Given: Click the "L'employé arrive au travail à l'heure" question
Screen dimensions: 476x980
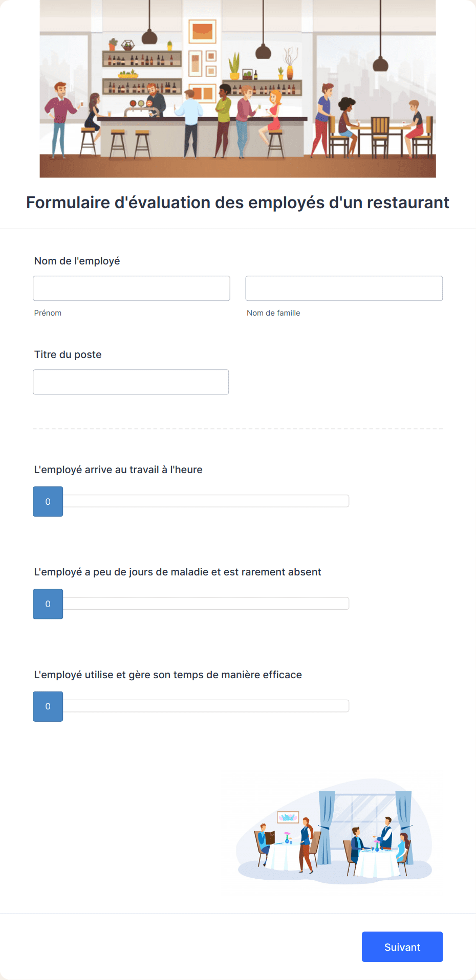Looking at the screenshot, I should pos(118,470).
